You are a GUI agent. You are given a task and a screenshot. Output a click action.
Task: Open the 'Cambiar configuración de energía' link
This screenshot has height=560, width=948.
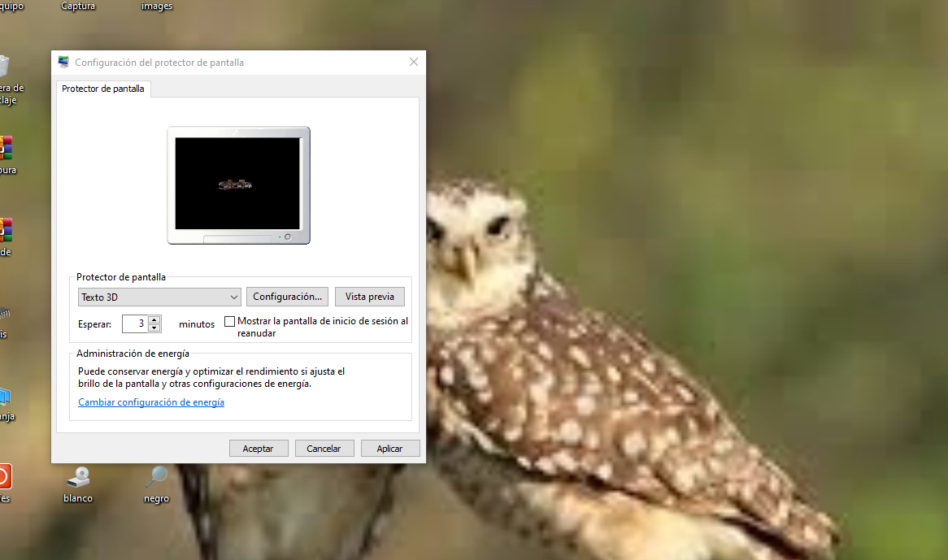coord(151,402)
